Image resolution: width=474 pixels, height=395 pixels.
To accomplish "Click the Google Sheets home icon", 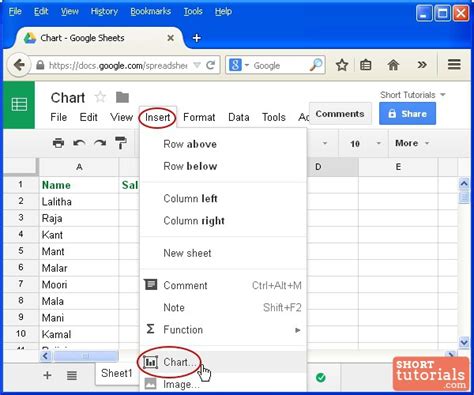I will 19,105.
